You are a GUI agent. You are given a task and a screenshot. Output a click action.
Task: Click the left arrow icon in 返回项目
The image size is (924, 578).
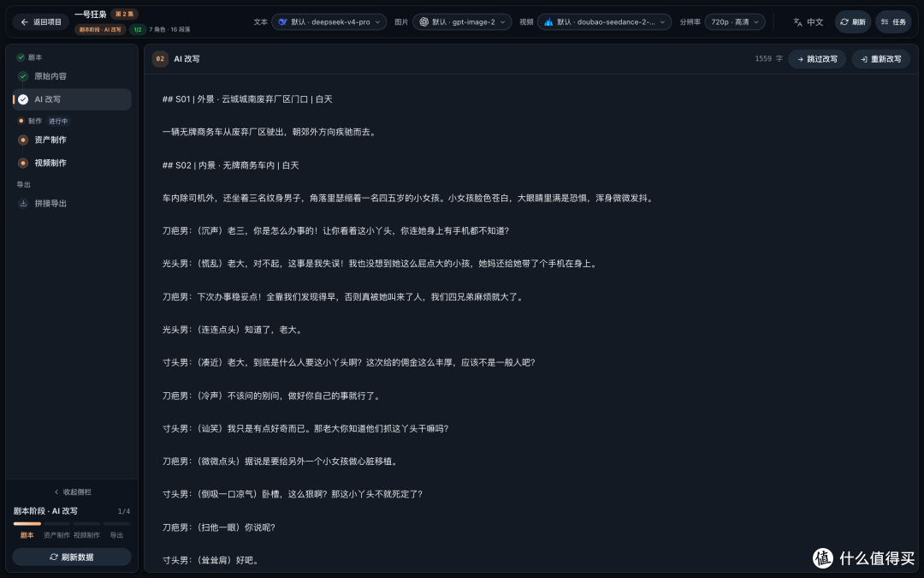[24, 21]
